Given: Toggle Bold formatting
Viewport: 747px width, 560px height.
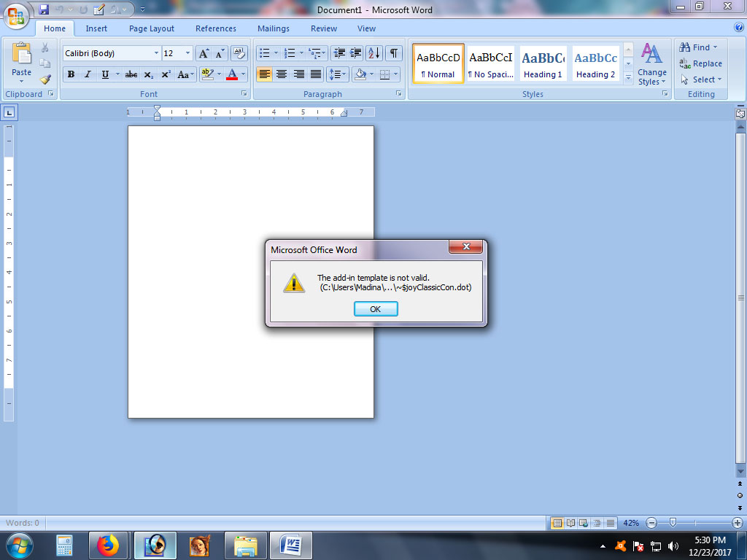Looking at the screenshot, I should click(71, 74).
